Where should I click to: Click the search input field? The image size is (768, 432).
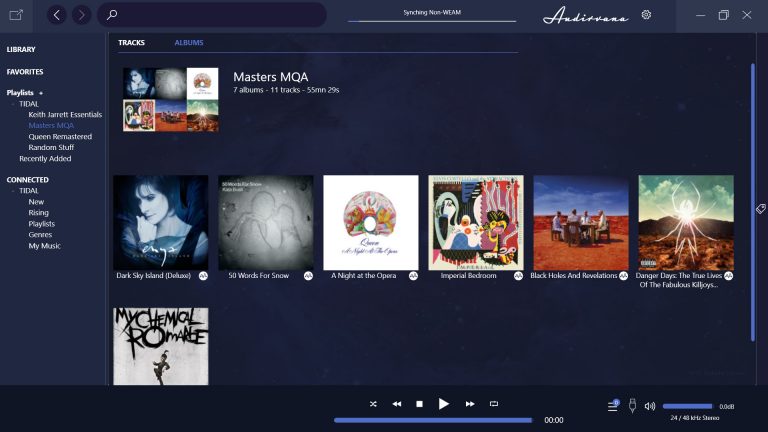click(212, 15)
